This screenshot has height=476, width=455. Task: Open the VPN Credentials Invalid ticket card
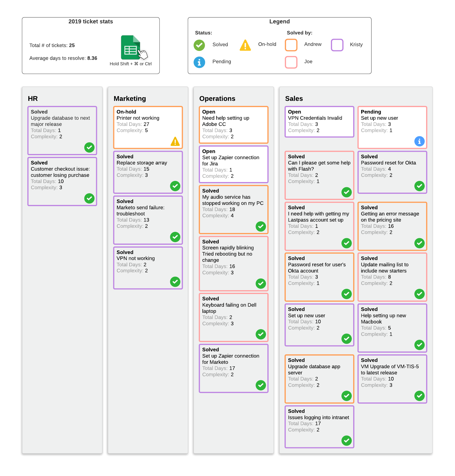tap(319, 122)
